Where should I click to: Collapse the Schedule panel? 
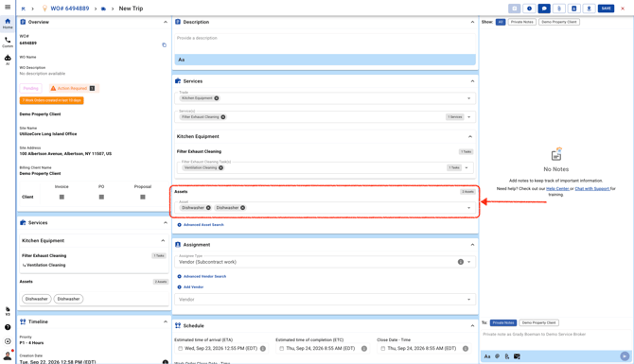[472, 325]
